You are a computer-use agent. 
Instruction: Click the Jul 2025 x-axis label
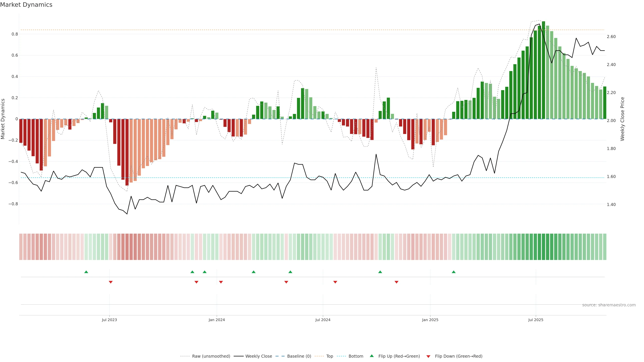[x=535, y=320]
